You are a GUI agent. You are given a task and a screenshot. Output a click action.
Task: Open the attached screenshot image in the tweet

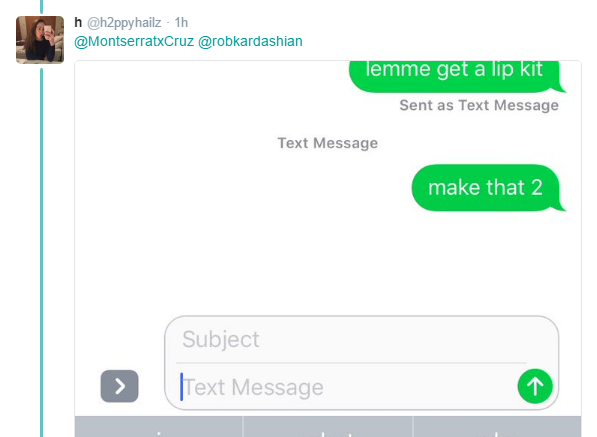point(328,249)
